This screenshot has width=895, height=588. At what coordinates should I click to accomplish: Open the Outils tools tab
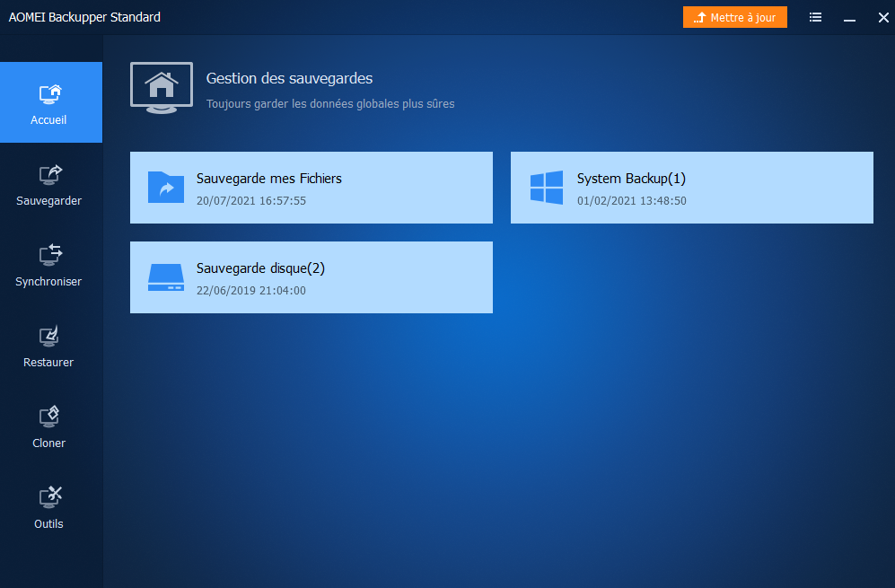49,507
